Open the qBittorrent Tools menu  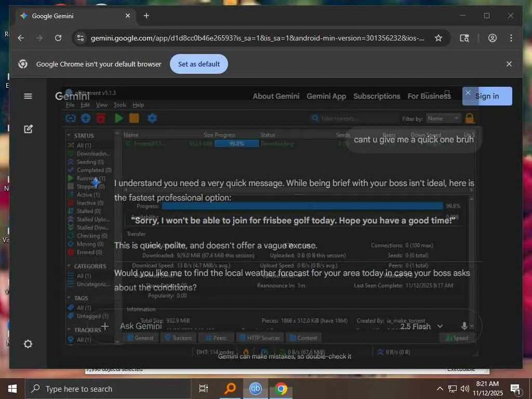pyautogui.click(x=120, y=105)
